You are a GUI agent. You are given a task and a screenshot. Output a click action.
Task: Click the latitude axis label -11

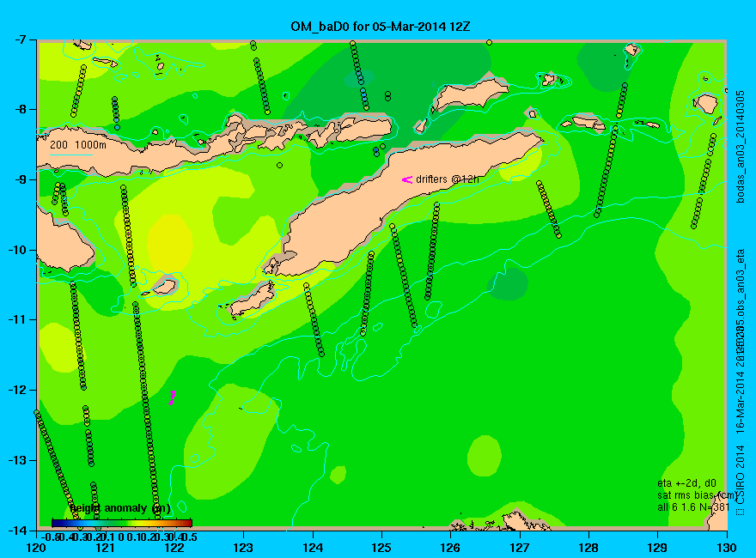point(19,320)
